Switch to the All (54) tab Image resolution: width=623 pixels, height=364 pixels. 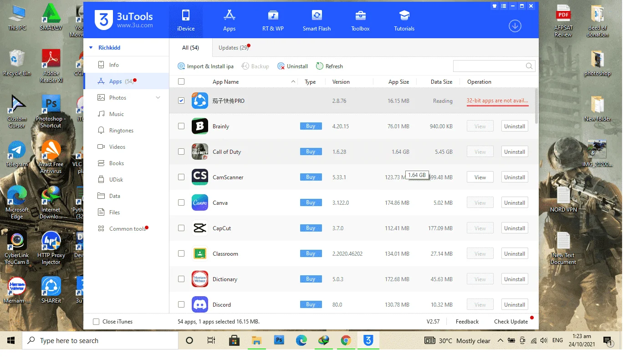pos(190,47)
